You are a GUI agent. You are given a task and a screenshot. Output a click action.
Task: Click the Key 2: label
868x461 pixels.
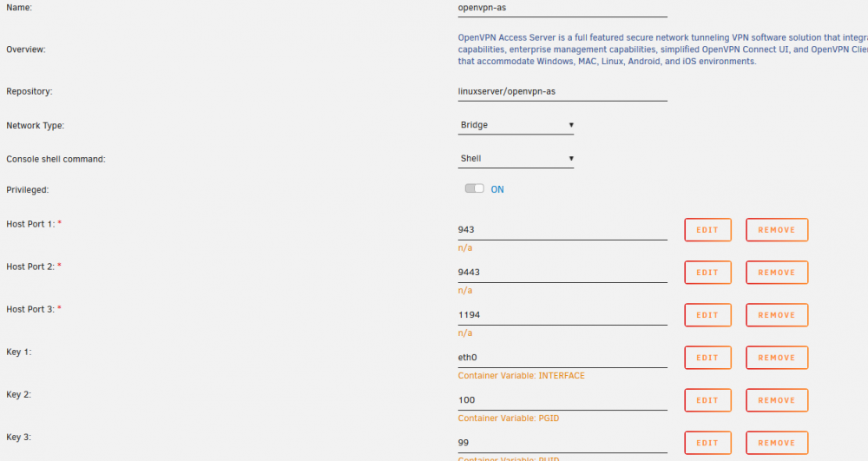[19, 395]
